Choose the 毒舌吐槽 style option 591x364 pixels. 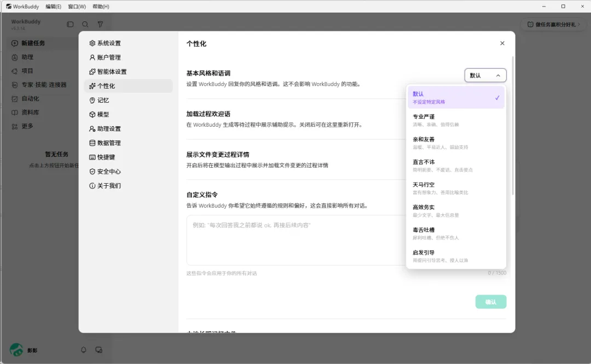pyautogui.click(x=456, y=233)
